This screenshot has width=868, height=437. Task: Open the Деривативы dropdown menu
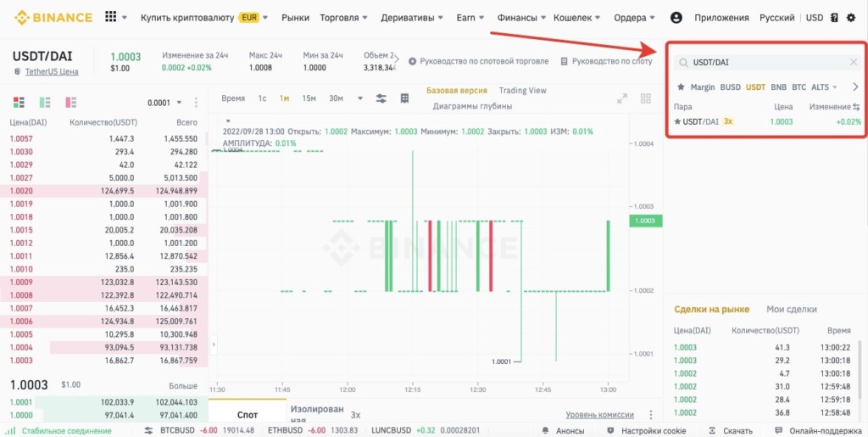412,18
